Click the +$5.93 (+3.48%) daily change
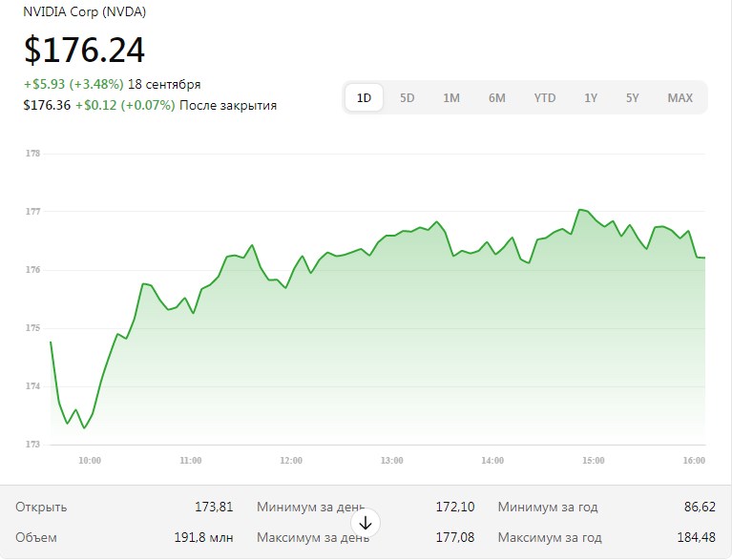This screenshot has width=732, height=560. 73,85
